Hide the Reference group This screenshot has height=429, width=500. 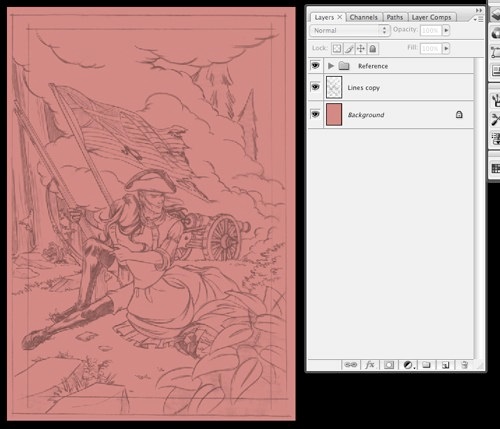tap(315, 65)
